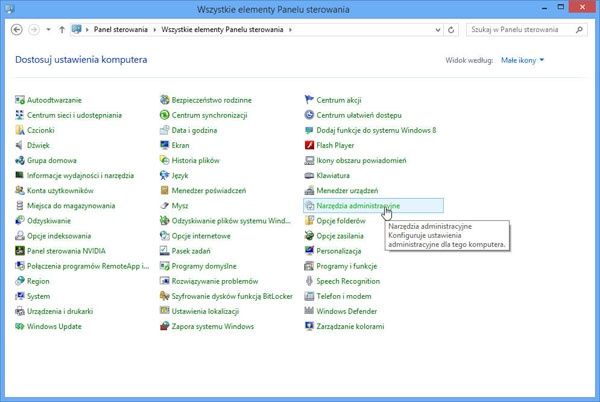
Task: Open the Autoodtwarzanie icon
Action: [20, 100]
